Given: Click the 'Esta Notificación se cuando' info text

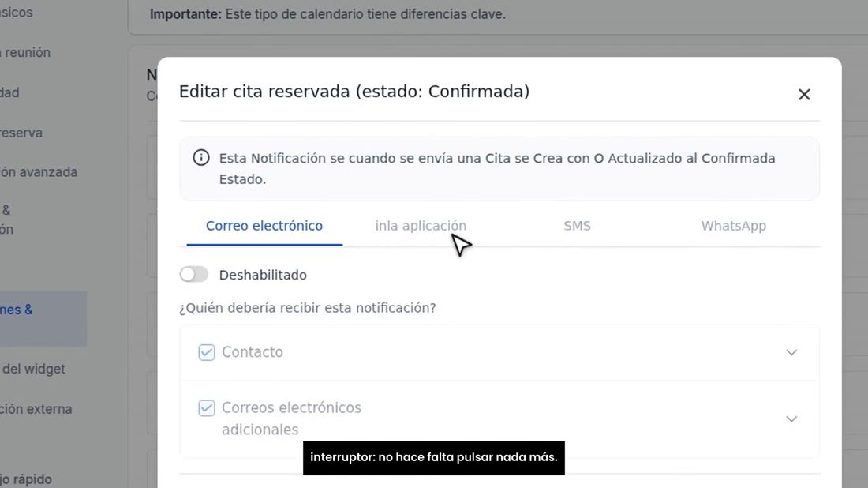Looking at the screenshot, I should pos(497,168).
